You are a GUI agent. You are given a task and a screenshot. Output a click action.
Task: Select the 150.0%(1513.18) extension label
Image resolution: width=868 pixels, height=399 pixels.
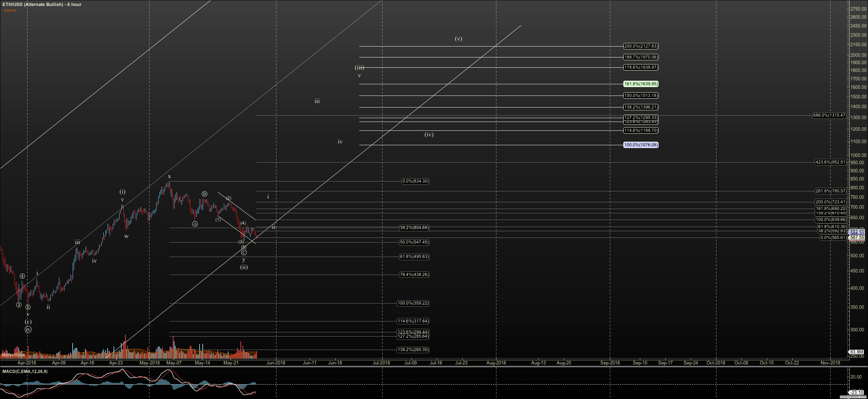click(x=641, y=96)
